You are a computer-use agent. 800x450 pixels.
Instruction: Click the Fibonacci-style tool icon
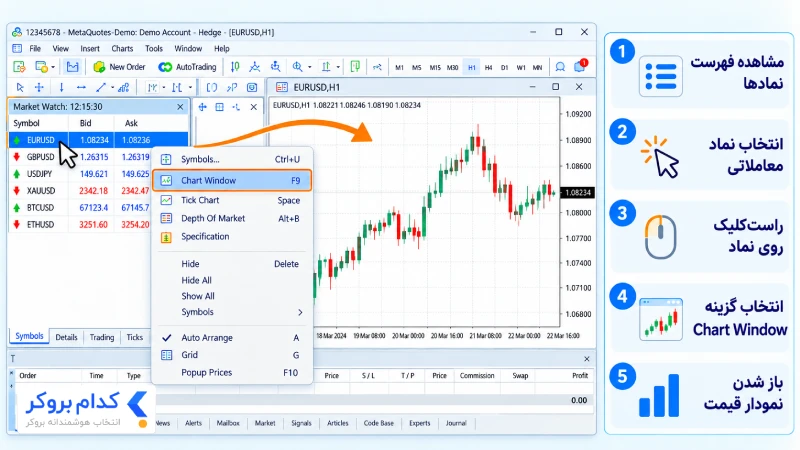152,87
